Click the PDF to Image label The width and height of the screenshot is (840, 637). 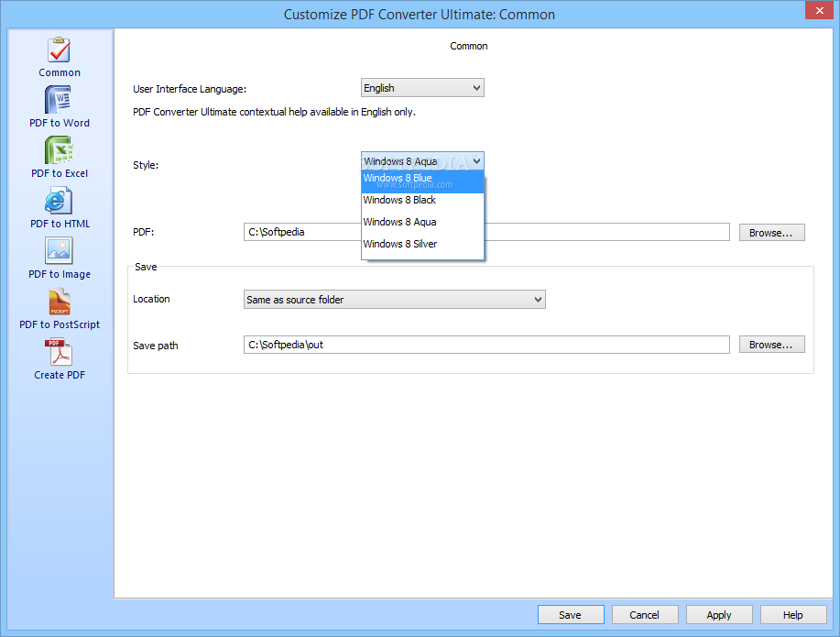coord(60,274)
